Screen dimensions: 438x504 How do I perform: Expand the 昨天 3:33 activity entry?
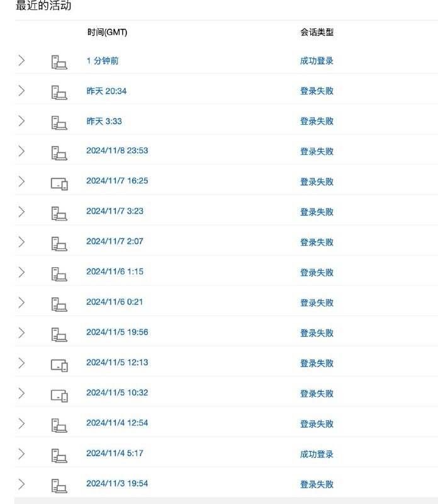[x=21, y=121]
